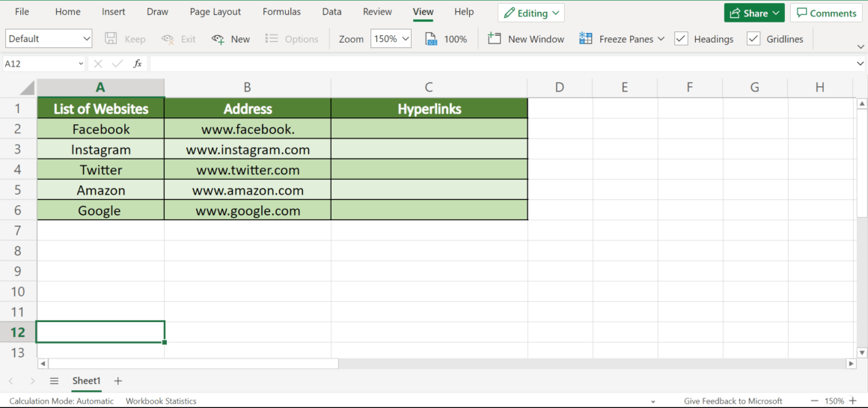Create a New sheet view
Screen dimensions: 868x408
230,39
